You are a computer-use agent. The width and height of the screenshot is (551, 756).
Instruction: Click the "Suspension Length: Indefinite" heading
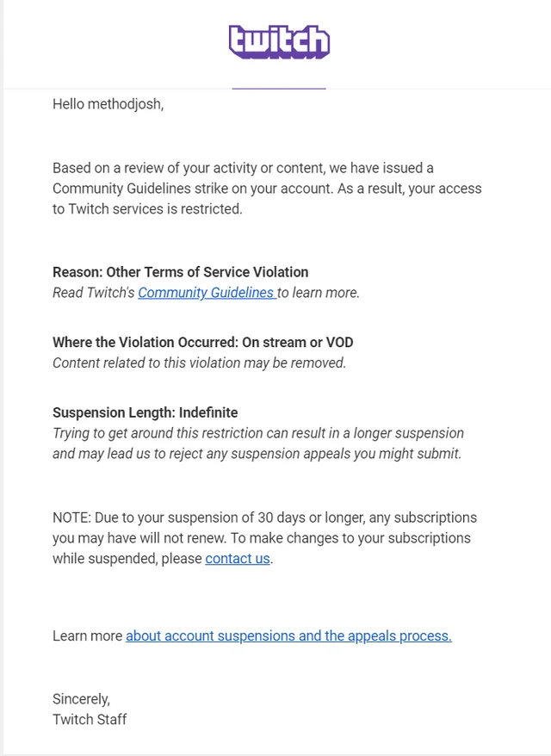coord(145,412)
